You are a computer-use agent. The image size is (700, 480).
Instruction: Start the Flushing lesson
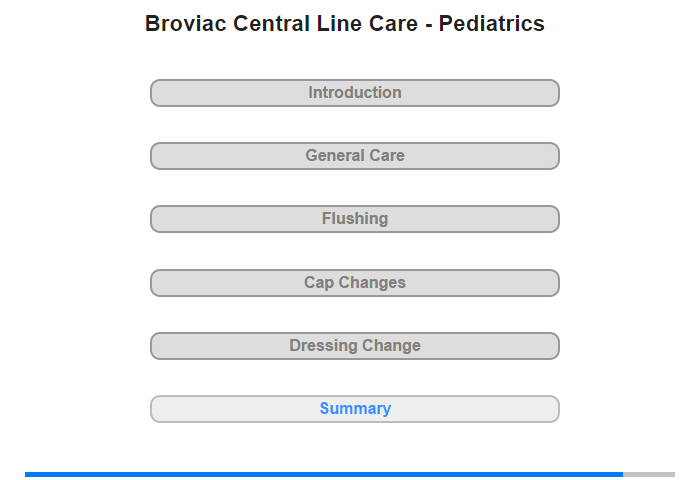pyautogui.click(x=354, y=219)
